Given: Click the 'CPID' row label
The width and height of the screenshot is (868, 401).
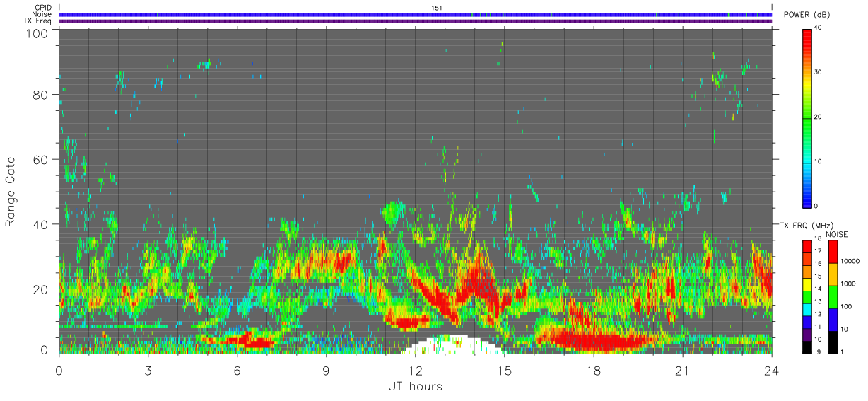Looking at the screenshot, I should 45,8.
